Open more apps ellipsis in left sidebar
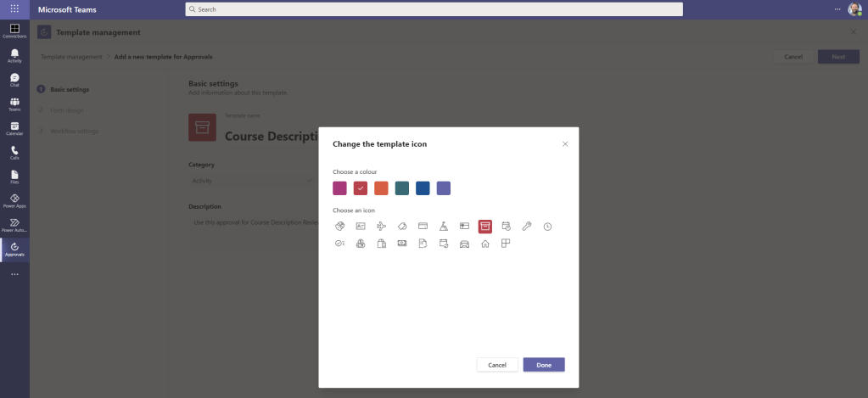The width and height of the screenshot is (868, 398). pos(14,275)
